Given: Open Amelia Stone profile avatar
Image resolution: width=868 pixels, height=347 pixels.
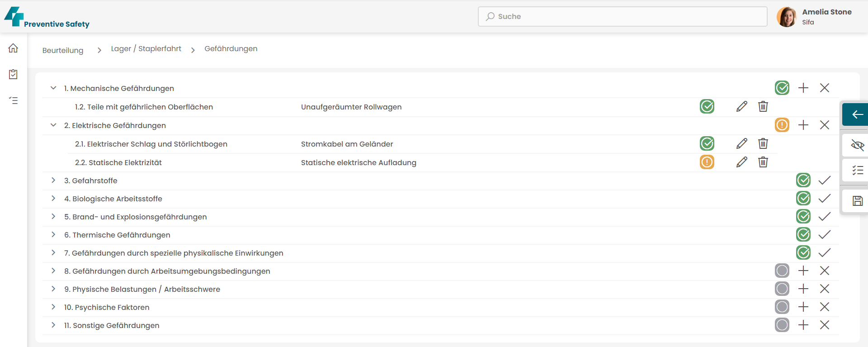Looking at the screenshot, I should coord(787,17).
